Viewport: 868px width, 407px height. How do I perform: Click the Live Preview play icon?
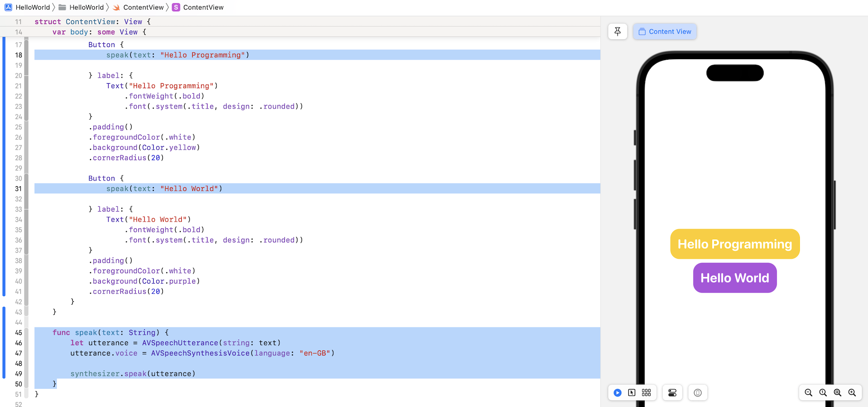click(x=618, y=393)
